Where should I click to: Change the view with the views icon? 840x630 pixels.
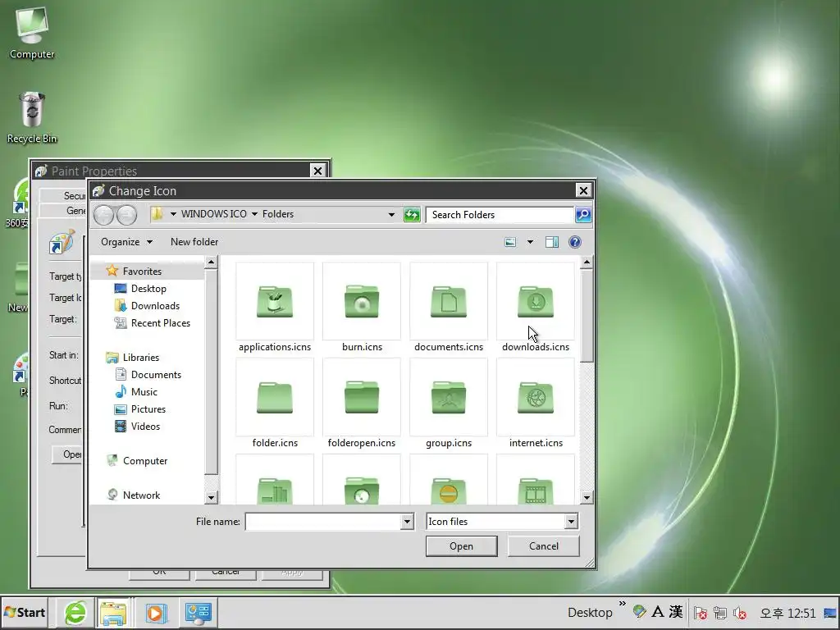coord(510,242)
